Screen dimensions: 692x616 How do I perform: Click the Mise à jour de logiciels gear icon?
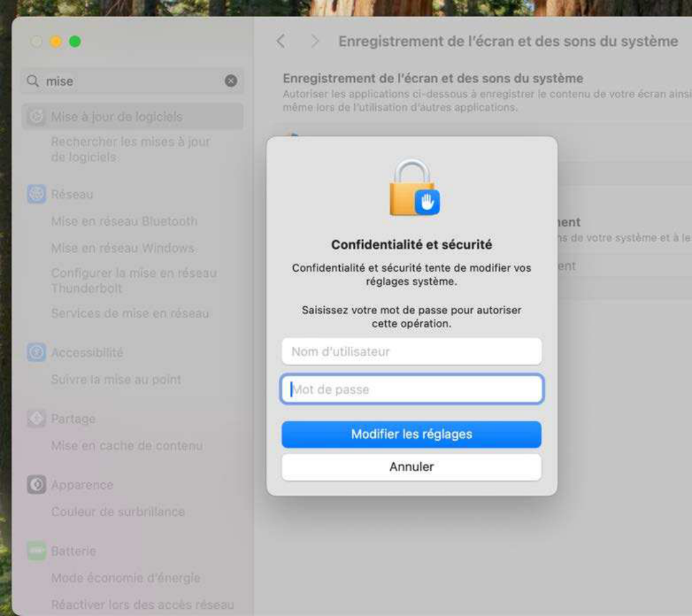36,117
